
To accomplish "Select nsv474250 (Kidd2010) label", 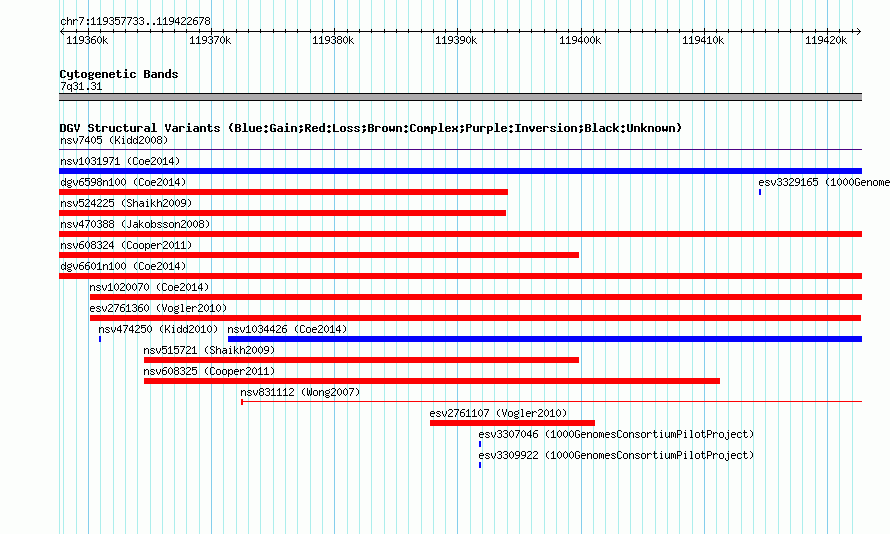I will [x=158, y=329].
